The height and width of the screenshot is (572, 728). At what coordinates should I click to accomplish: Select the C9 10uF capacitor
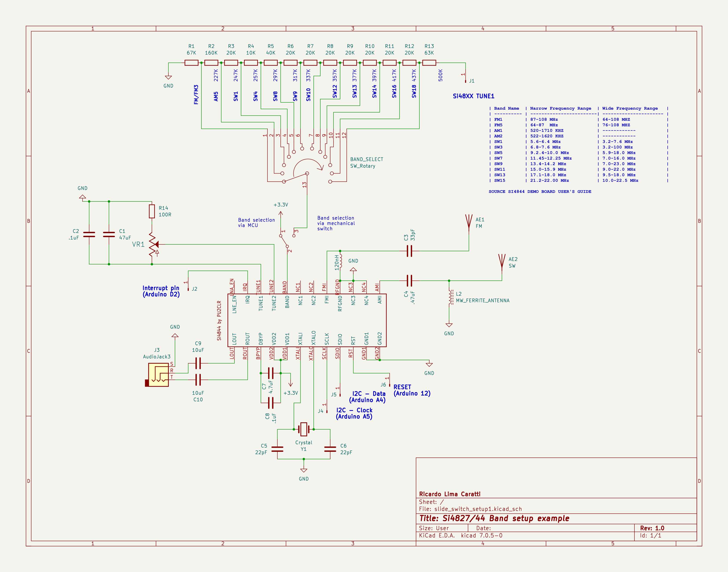coord(198,363)
